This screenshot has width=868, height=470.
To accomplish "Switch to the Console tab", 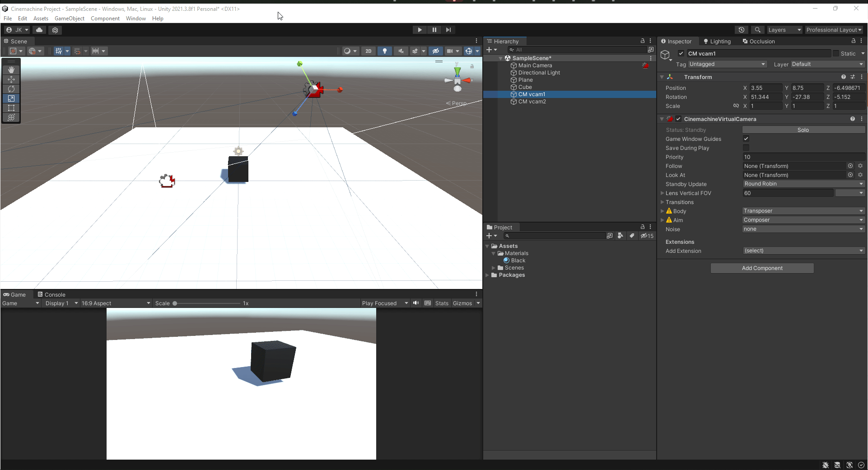I will click(x=51, y=294).
